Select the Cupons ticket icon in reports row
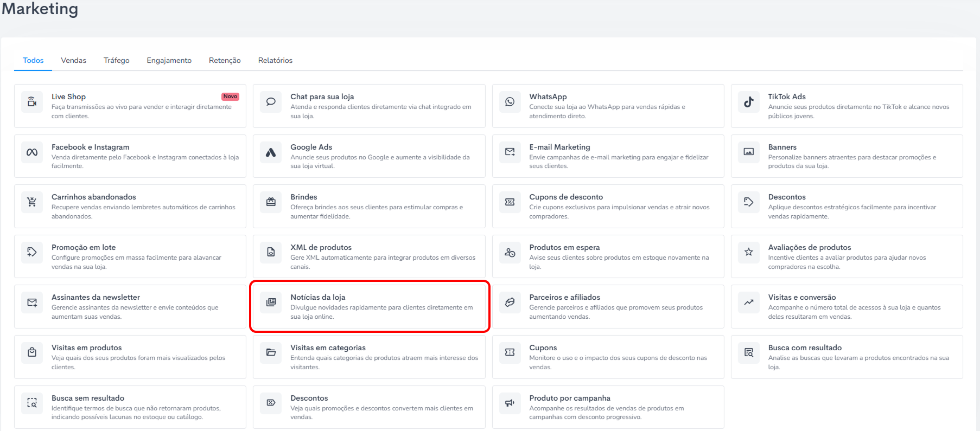The image size is (980, 431). point(510,352)
